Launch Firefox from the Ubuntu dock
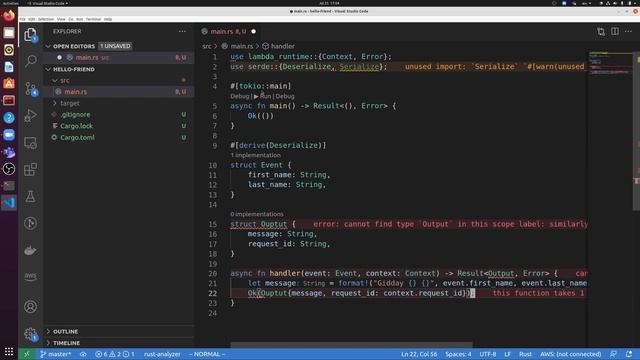 click(x=9, y=16)
